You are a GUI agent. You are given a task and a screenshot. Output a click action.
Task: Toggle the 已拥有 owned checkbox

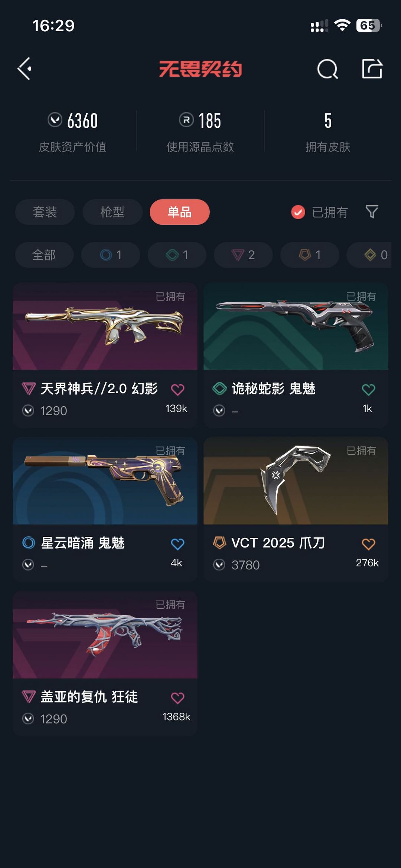click(x=298, y=212)
